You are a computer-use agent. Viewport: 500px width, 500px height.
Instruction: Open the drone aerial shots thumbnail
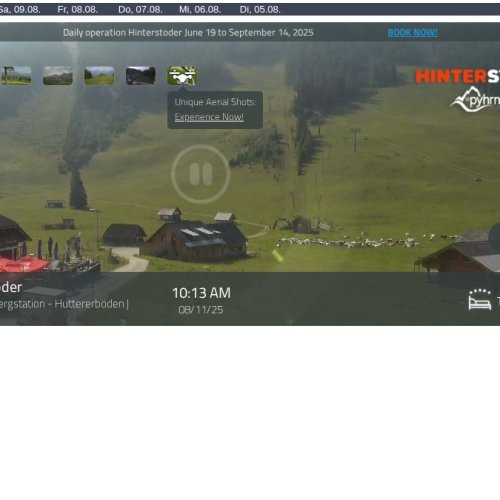tap(182, 75)
